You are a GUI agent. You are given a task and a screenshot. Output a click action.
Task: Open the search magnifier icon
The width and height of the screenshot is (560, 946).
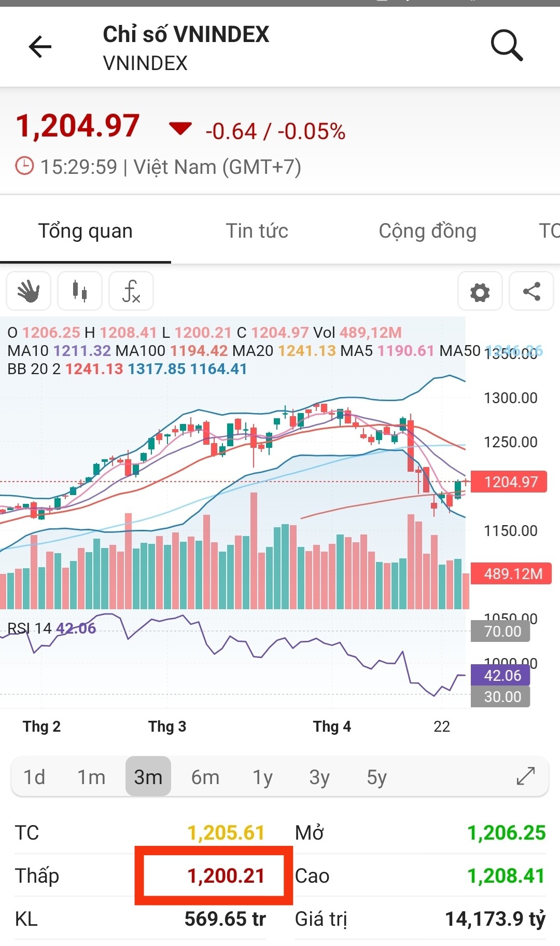click(x=506, y=46)
